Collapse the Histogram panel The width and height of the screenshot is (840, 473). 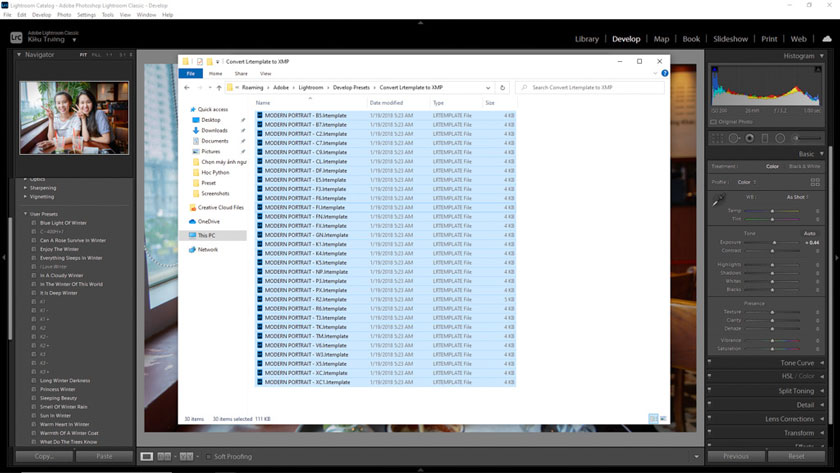click(822, 56)
